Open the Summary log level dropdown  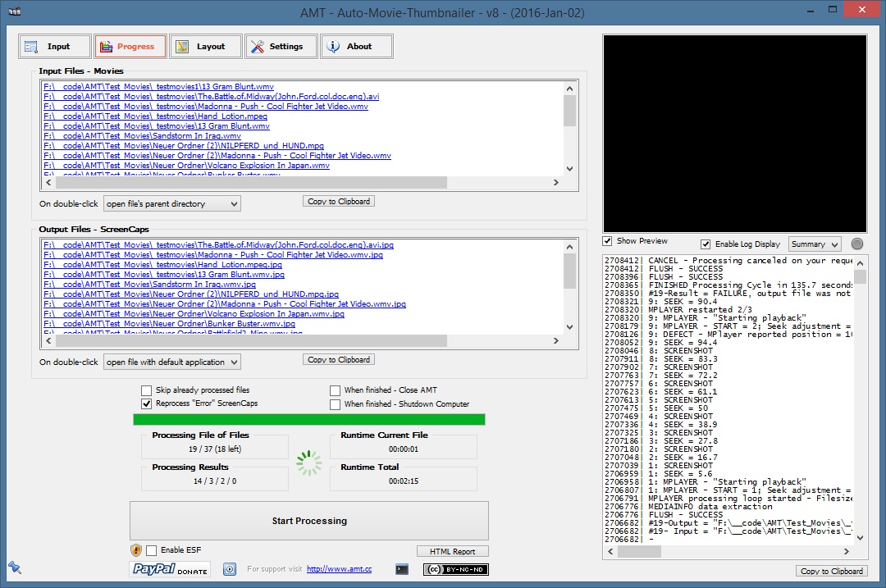tap(815, 244)
